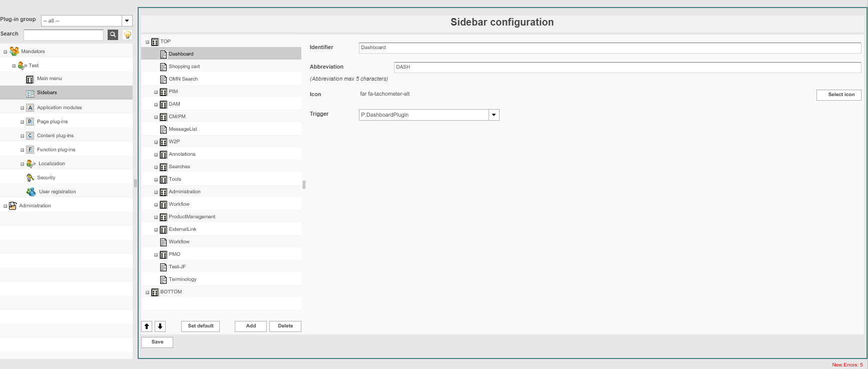Select Annotations in the sidebar tree
868x369 pixels.
[x=182, y=154]
